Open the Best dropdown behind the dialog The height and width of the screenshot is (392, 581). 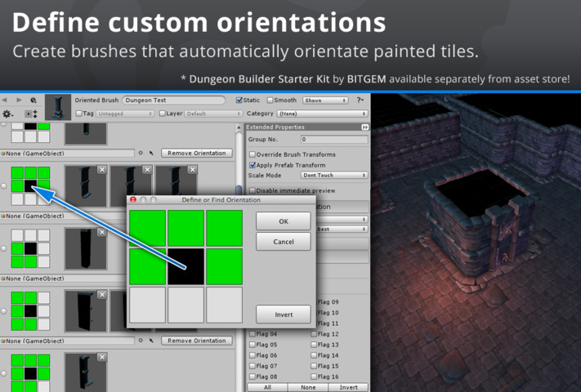(x=342, y=229)
